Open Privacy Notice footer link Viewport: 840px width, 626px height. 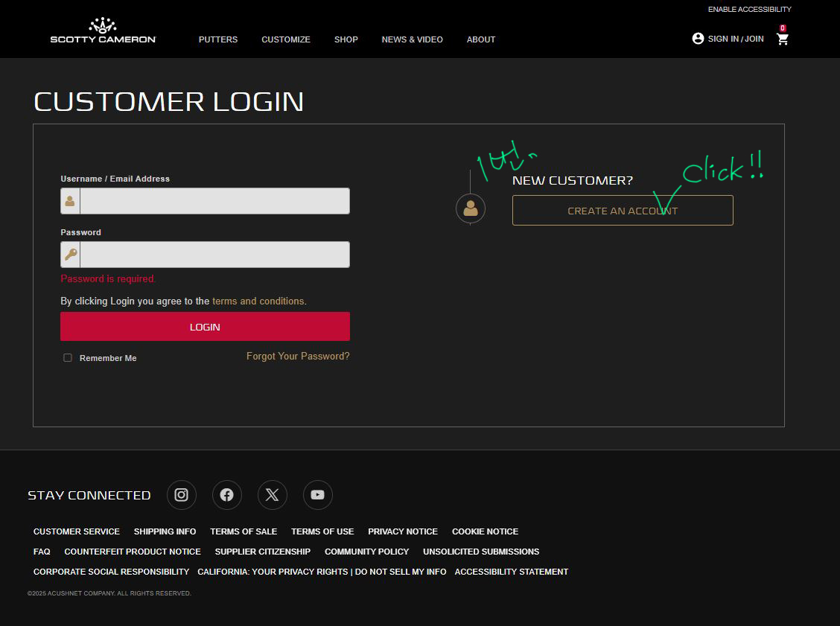click(403, 531)
